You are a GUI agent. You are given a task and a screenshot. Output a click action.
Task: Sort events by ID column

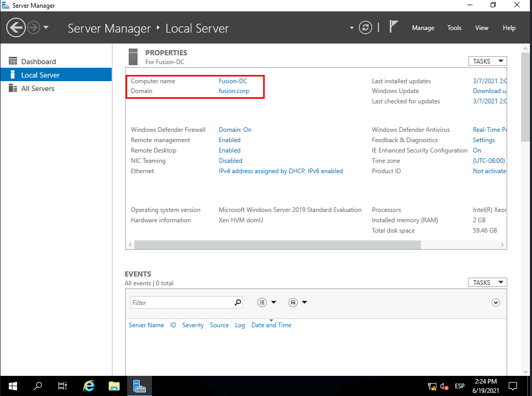tap(173, 325)
